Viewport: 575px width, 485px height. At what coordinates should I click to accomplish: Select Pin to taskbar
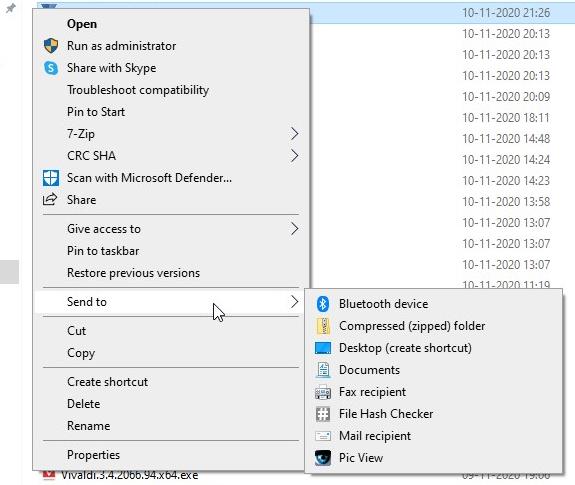tap(171, 251)
